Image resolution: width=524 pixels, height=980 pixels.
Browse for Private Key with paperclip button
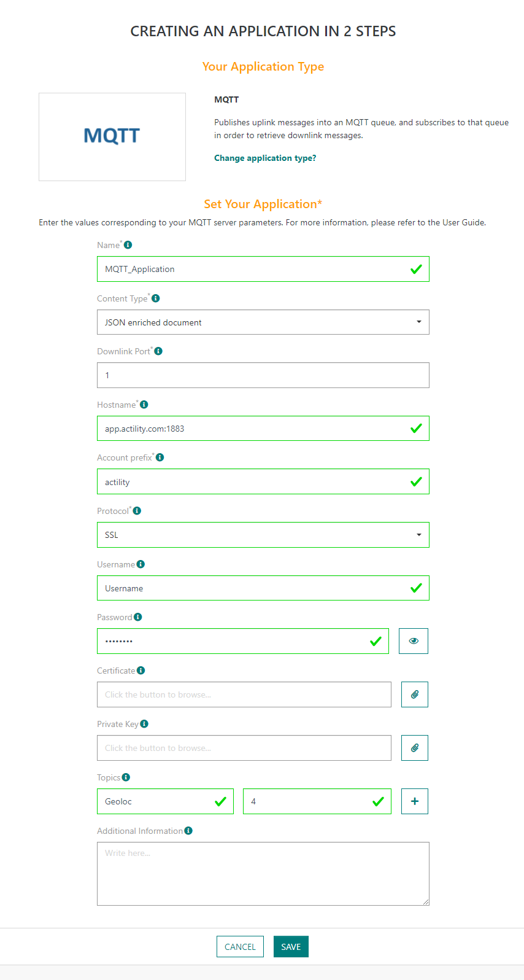[x=415, y=748]
